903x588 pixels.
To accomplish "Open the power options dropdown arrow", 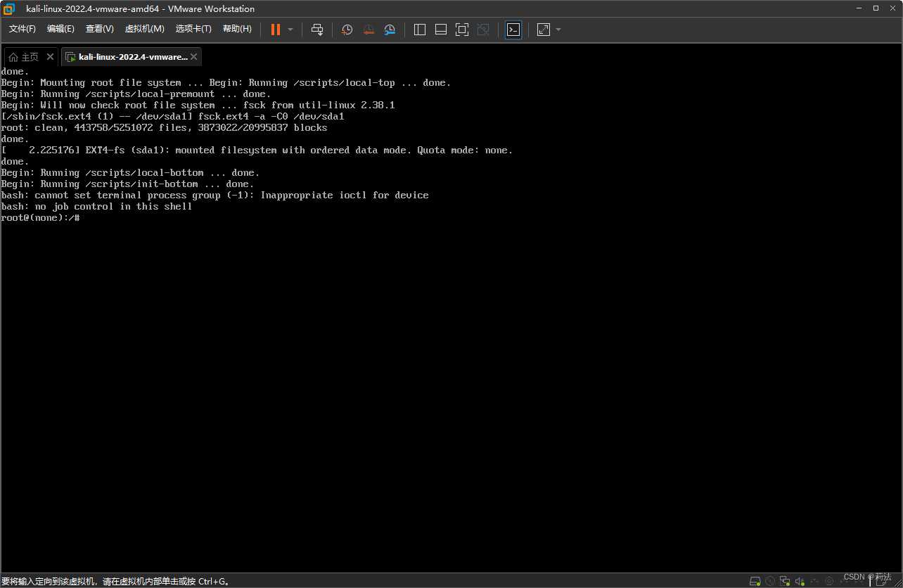I will 290,30.
